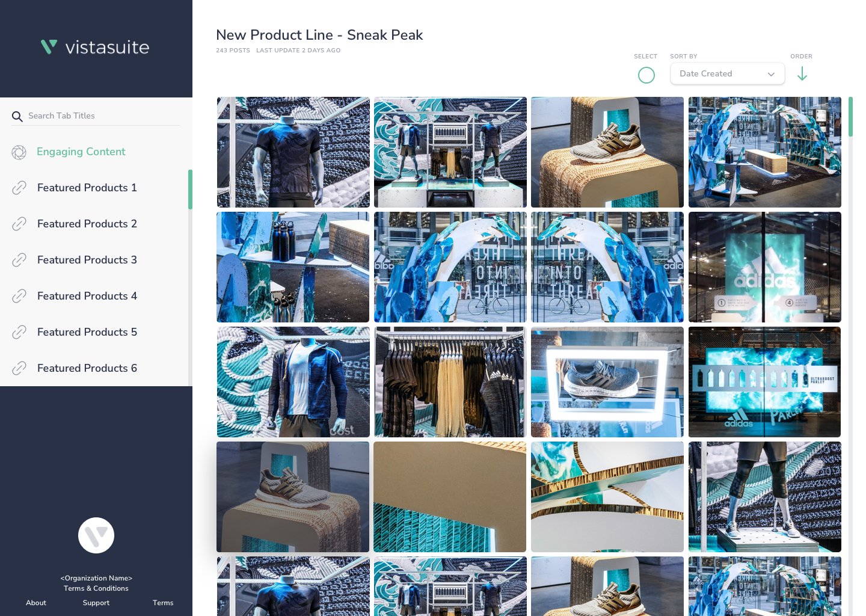Click the 243 POSTS count text
The height and width of the screenshot is (616, 866).
pos(233,51)
